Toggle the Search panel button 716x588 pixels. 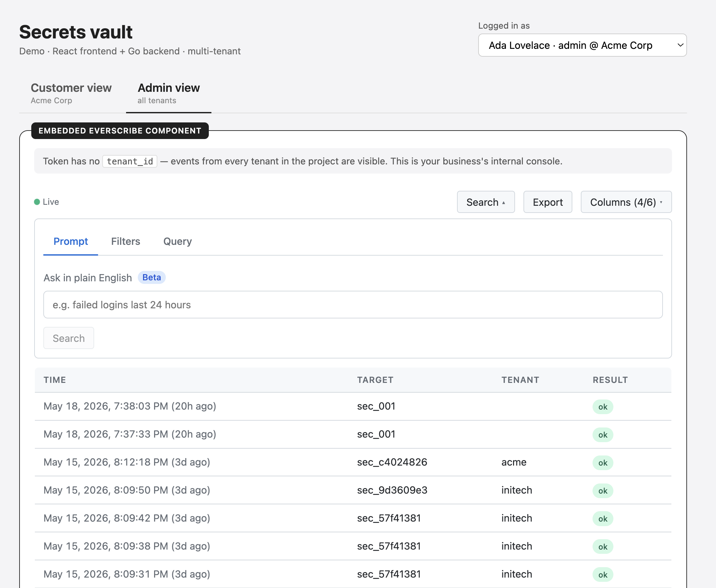(x=486, y=202)
